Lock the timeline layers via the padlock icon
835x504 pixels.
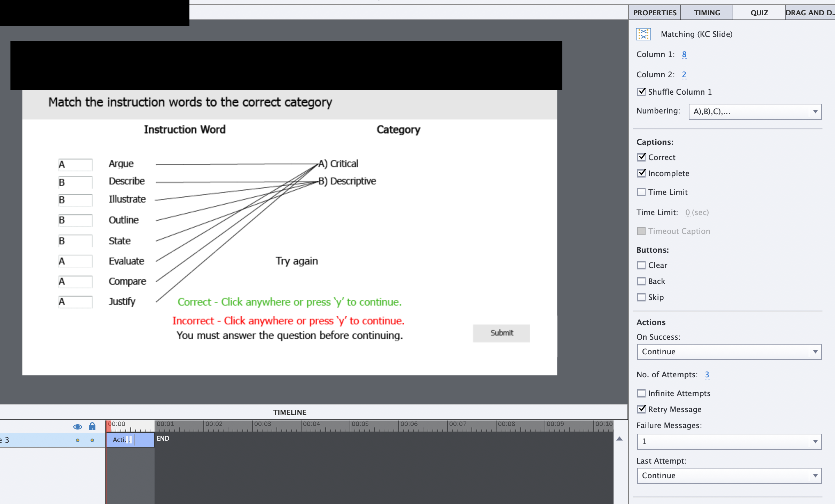pos(92,426)
